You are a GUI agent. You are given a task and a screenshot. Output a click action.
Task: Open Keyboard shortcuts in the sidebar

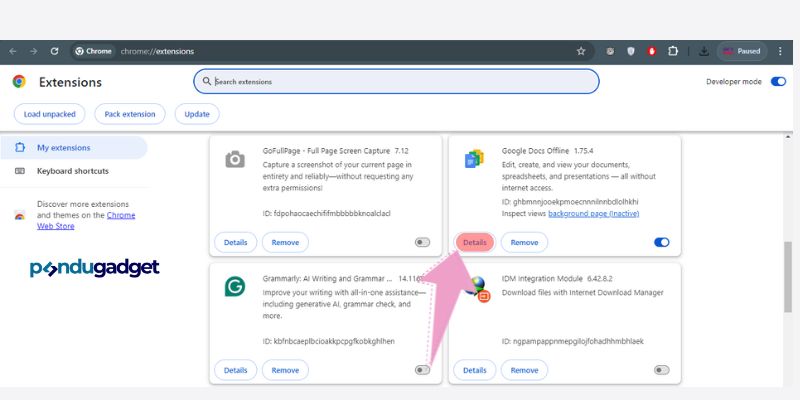coord(73,171)
